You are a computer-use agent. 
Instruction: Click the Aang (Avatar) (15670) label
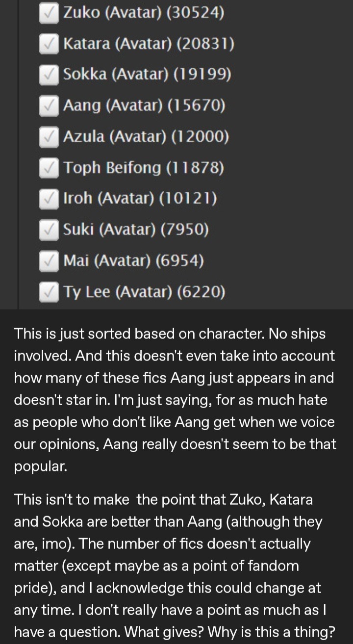[x=144, y=105]
